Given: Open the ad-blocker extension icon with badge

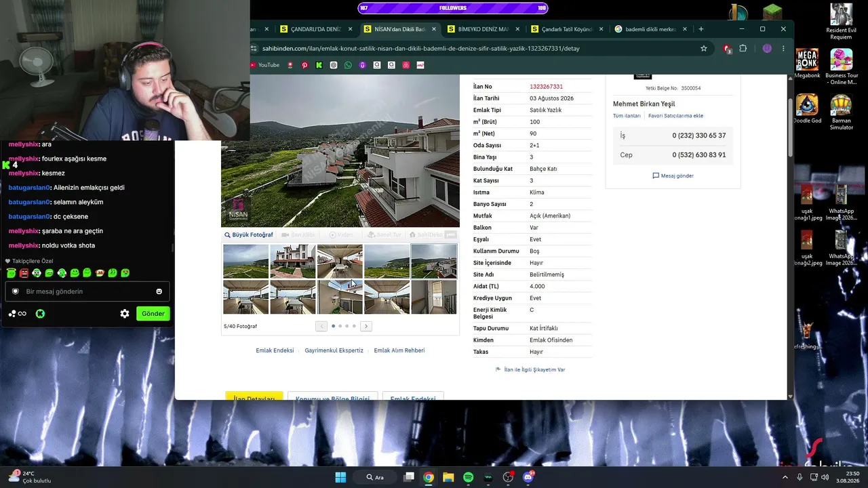Looking at the screenshot, I should (727, 49).
